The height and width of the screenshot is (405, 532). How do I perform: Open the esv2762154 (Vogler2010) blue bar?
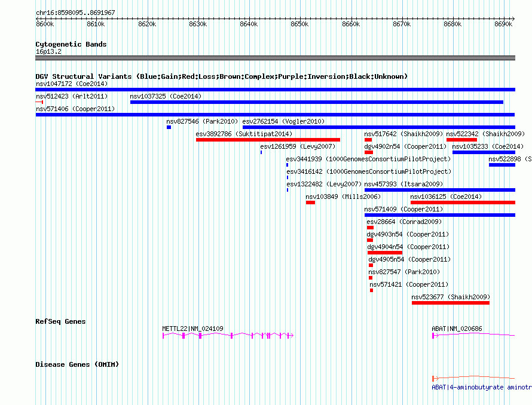(x=379, y=127)
